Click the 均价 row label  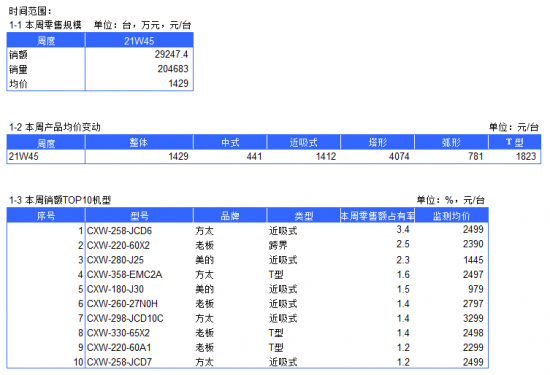point(46,83)
